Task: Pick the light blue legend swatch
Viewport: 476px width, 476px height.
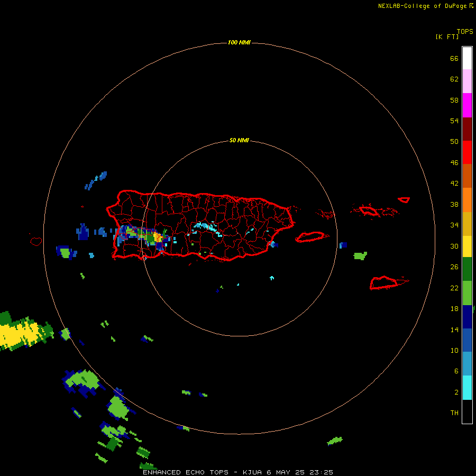Action: pos(467,364)
